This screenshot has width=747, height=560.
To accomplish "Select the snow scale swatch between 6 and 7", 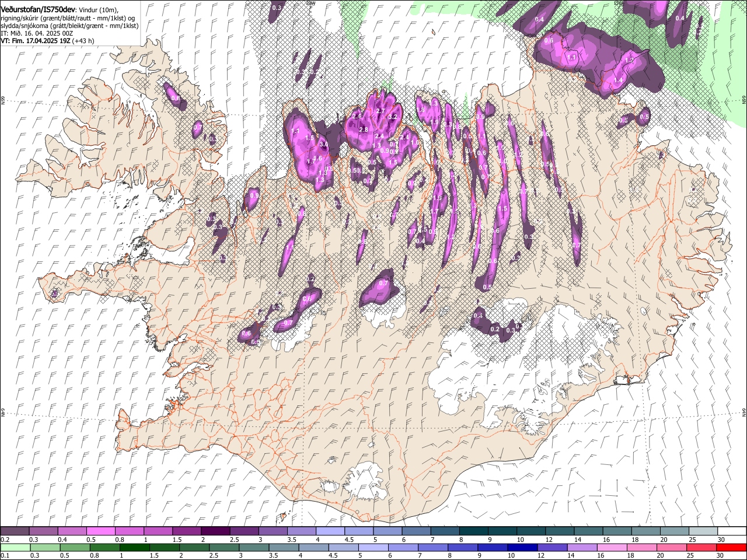I will pos(416,531).
